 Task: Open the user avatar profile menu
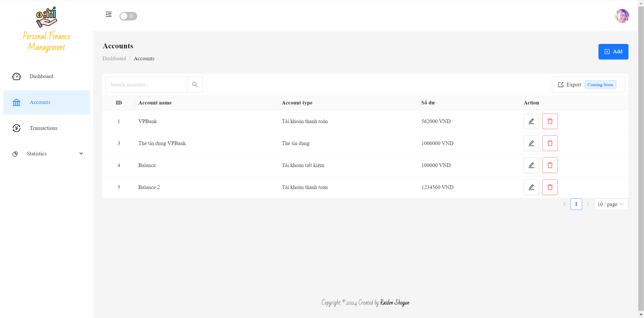tap(622, 16)
